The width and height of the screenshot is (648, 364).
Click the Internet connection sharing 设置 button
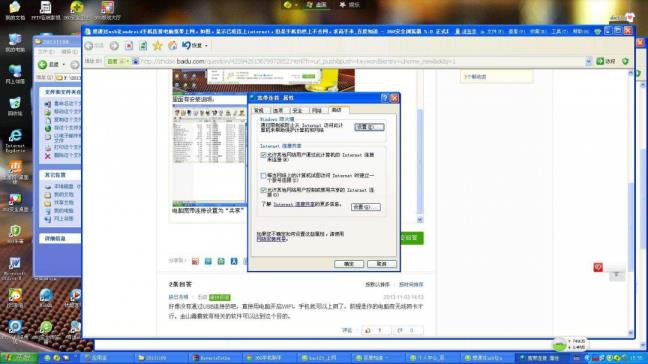coord(366,207)
